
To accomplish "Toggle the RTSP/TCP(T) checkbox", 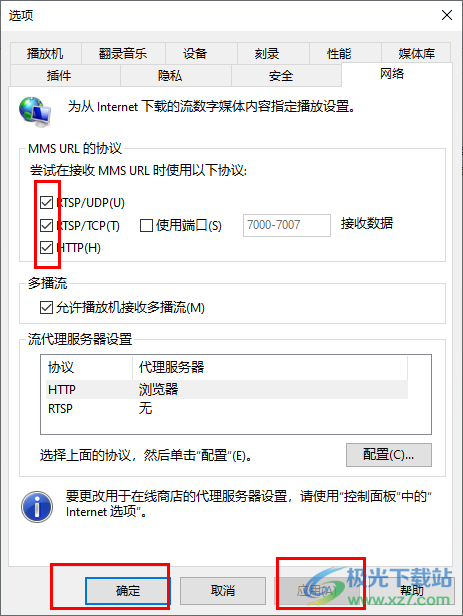I will [x=46, y=226].
